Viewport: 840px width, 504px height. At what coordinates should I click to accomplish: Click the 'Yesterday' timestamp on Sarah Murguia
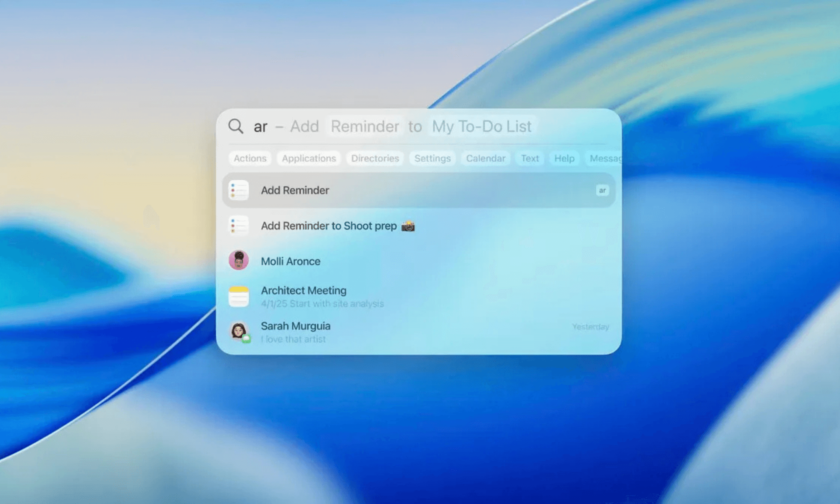tap(590, 327)
